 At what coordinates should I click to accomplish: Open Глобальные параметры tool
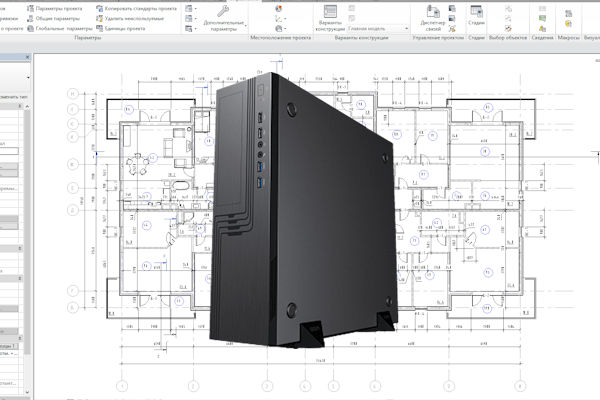60,28
